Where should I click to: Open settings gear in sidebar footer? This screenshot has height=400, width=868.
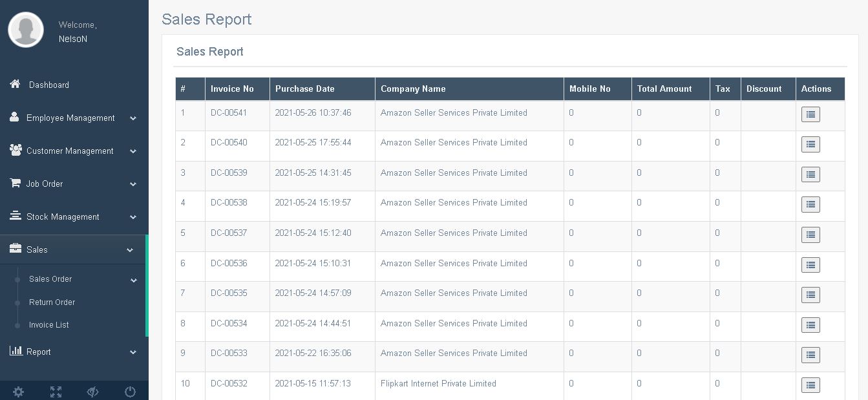pyautogui.click(x=18, y=392)
